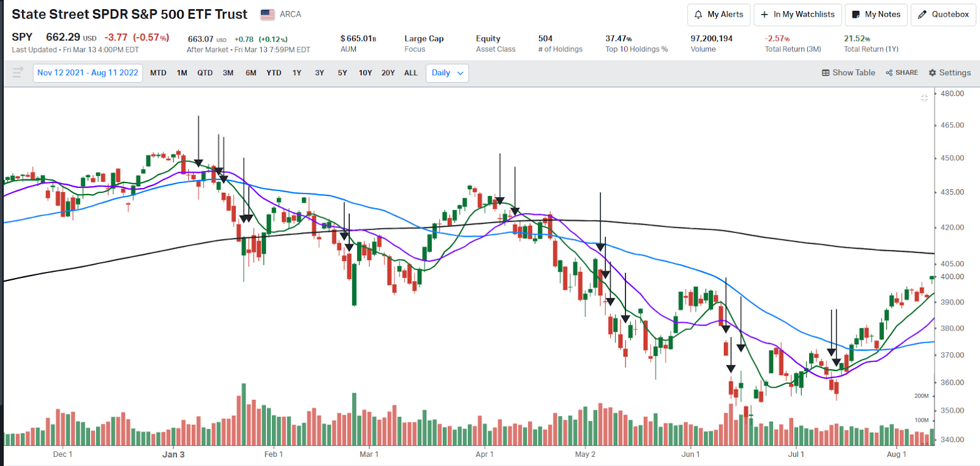This screenshot has width=980, height=466.
Task: Click the Equity value
Action: pyautogui.click(x=488, y=39)
